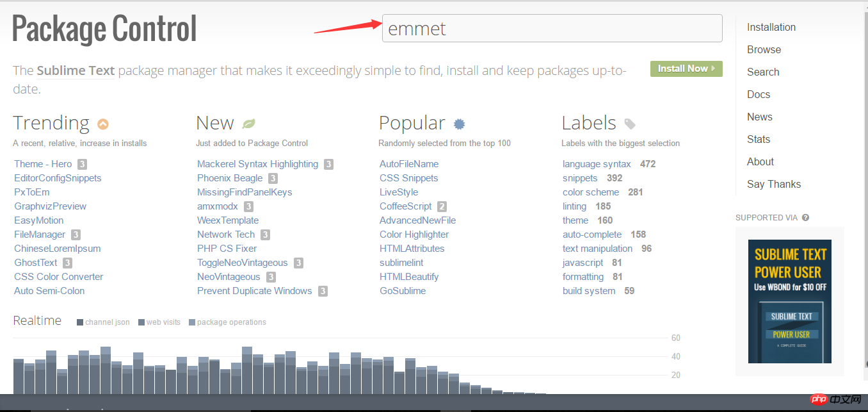Click the 3 badge next to GhostText
This screenshot has height=412, width=868.
click(x=67, y=263)
